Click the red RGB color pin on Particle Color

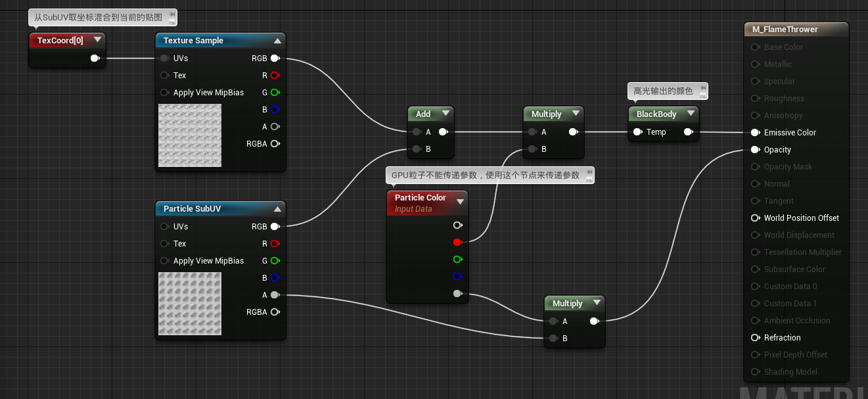457,242
